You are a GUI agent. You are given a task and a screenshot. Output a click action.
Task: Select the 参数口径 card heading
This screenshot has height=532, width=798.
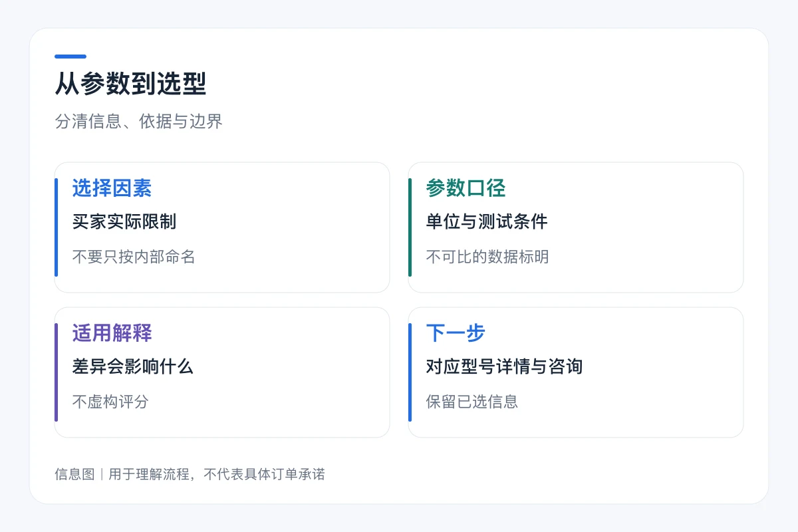465,188
